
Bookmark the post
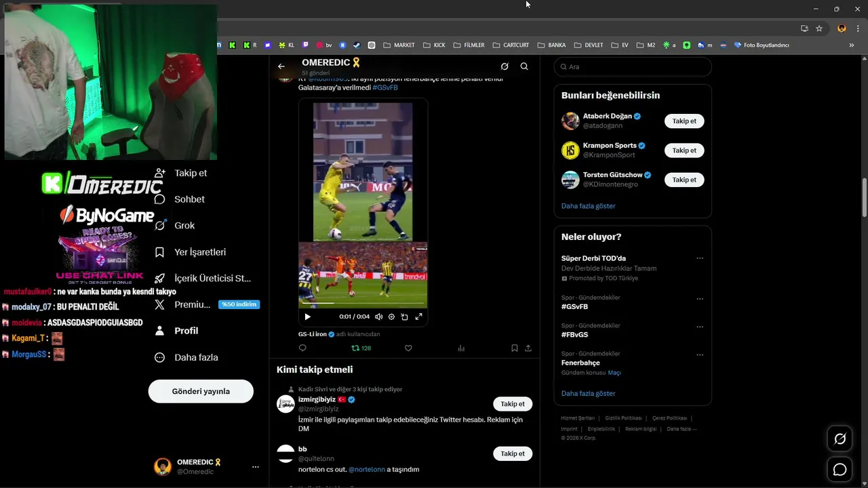point(514,348)
